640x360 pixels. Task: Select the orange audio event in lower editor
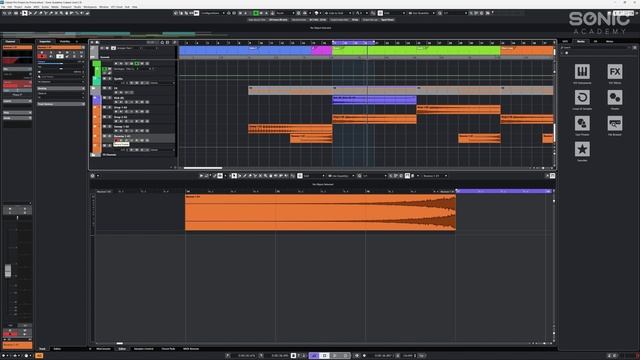[320, 213]
